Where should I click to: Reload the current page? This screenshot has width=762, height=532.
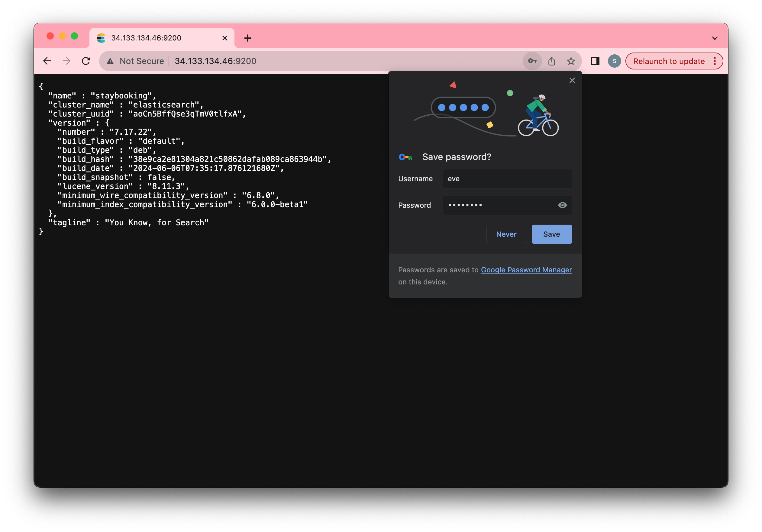(x=86, y=61)
